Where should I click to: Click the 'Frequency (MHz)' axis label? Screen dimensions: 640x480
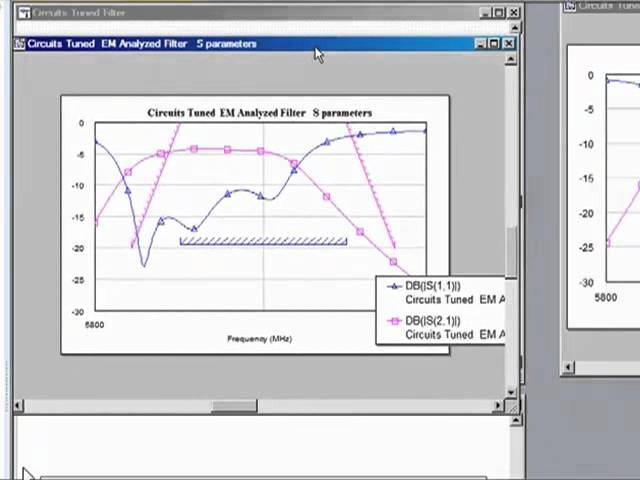point(260,339)
